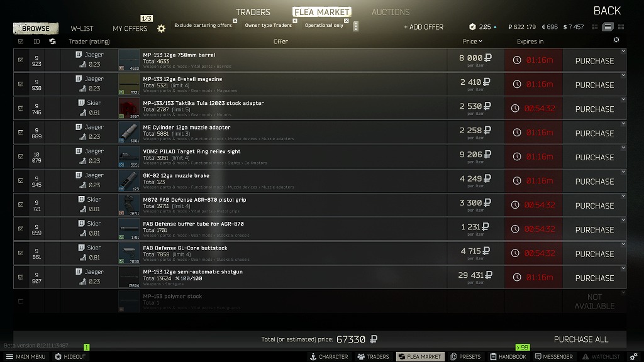The width and height of the screenshot is (644, 362).
Task: Open flea market filter settings gear
Action: coord(162,28)
